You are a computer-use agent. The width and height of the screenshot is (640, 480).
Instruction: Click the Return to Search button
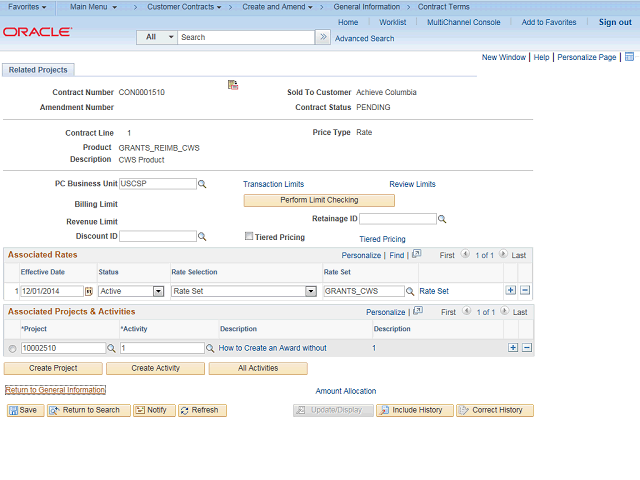89,410
